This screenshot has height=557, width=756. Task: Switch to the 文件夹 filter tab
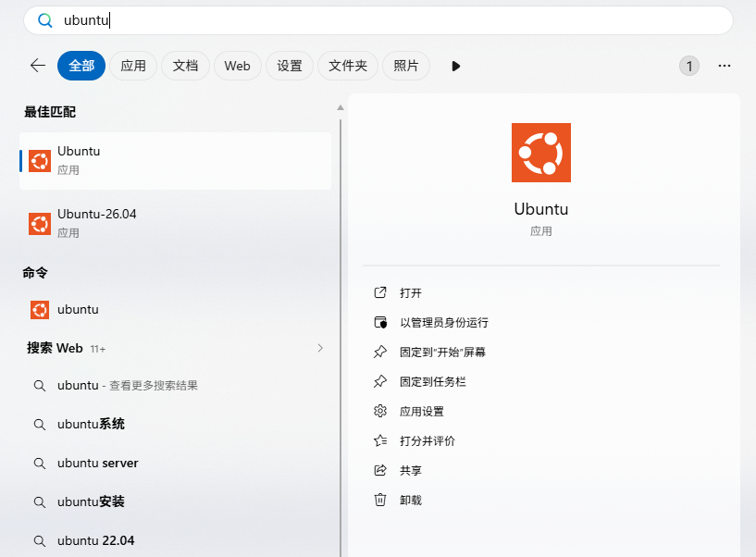[348, 66]
